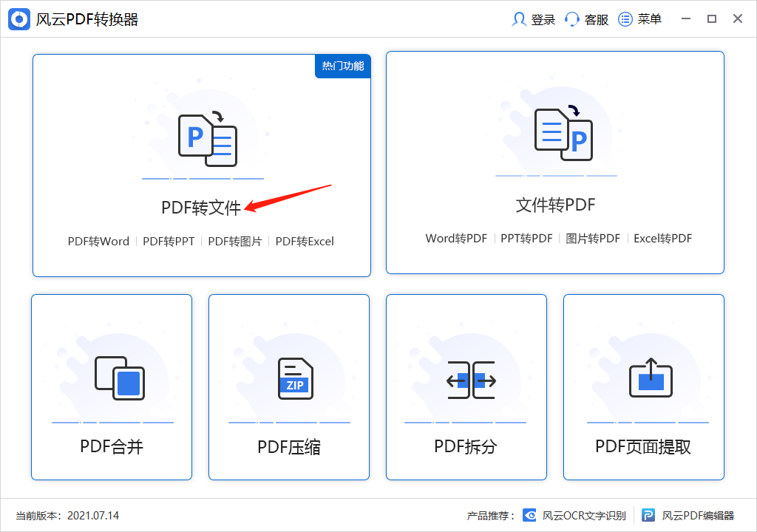The width and height of the screenshot is (757, 532).
Task: Open the 文件转PDF title
Action: click(x=555, y=205)
